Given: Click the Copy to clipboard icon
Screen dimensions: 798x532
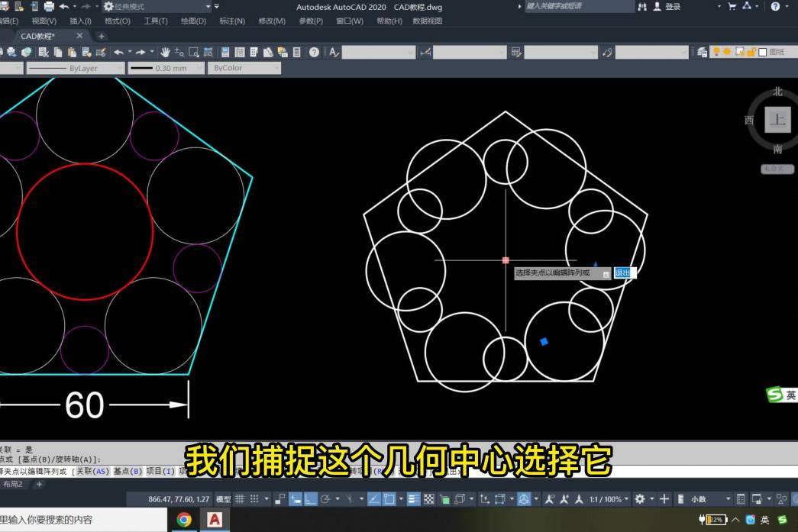Looking at the screenshot, I should pos(57,52).
